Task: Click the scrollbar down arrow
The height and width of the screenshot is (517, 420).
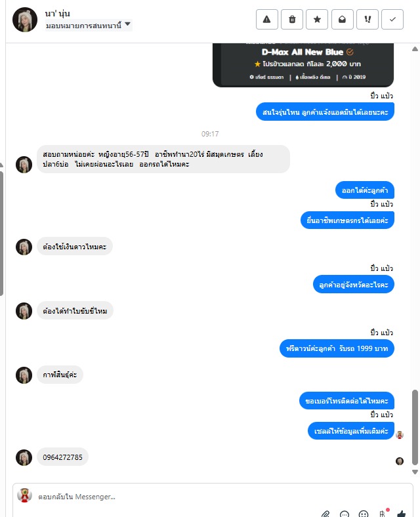Action: tap(415, 472)
